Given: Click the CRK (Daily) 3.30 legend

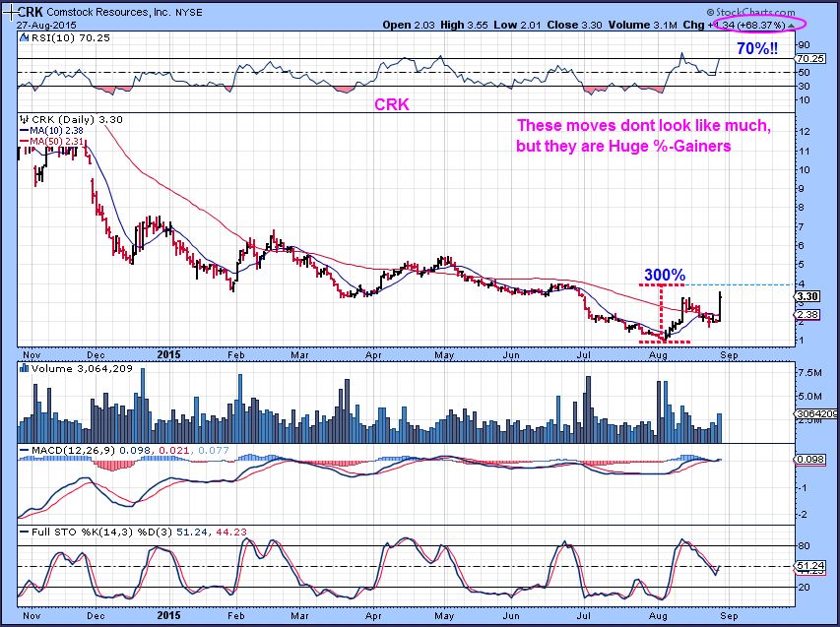Looking at the screenshot, I should point(77,119).
